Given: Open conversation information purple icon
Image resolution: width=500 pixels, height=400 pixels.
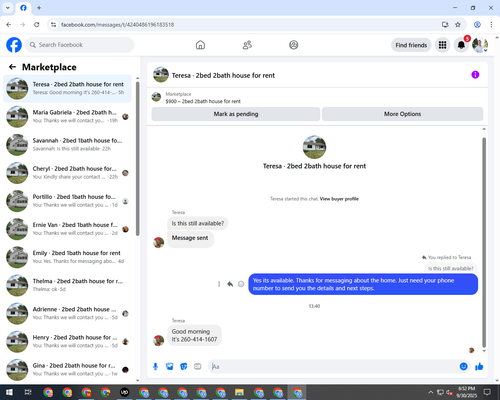Looking at the screenshot, I should coord(475,75).
